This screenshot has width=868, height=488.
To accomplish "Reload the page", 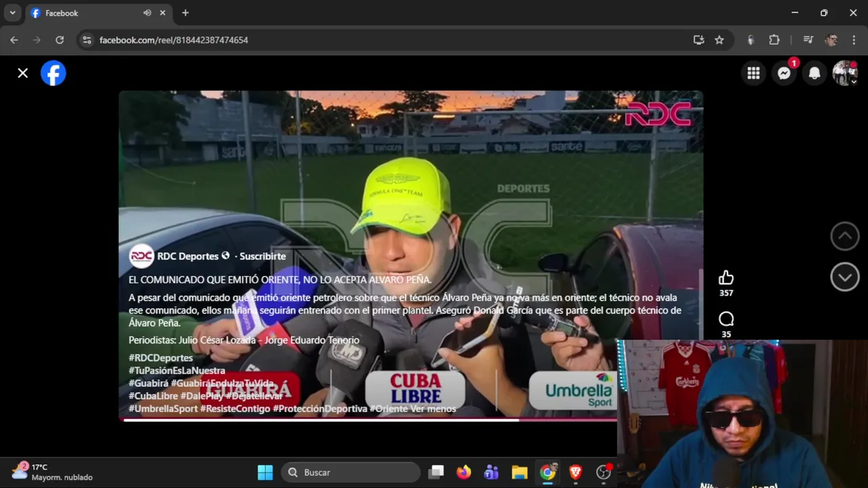I will click(60, 40).
